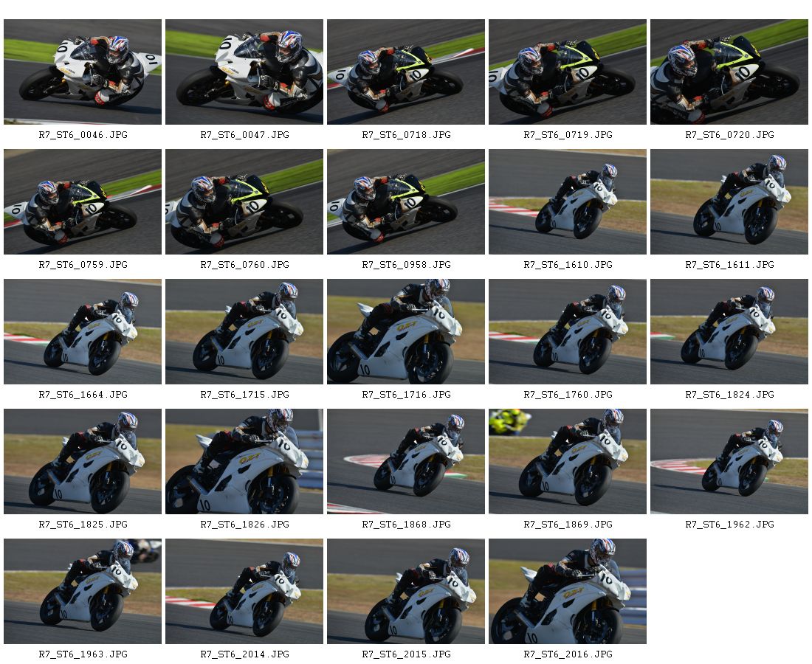
Task: Click the R7_ST6_1716.JPG close-up photo
Action: [405, 332]
